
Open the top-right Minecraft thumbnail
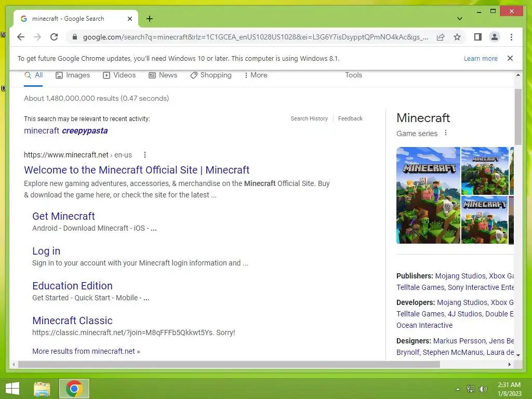pos(485,170)
